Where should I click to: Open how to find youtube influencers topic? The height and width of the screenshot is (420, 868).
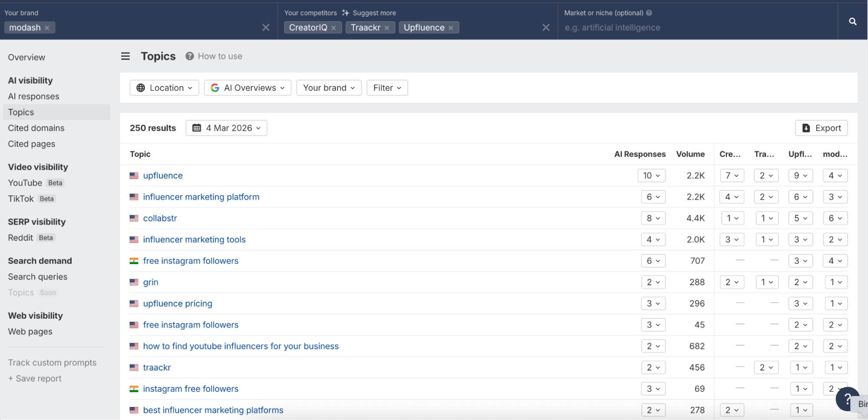click(241, 346)
